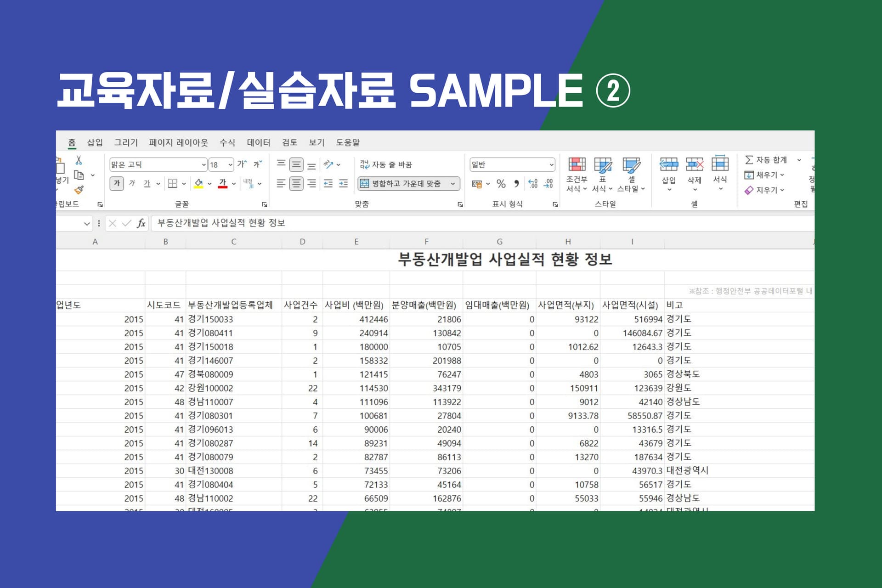Click the Insert Function fx icon
The height and width of the screenshot is (588, 882).
coord(141,223)
